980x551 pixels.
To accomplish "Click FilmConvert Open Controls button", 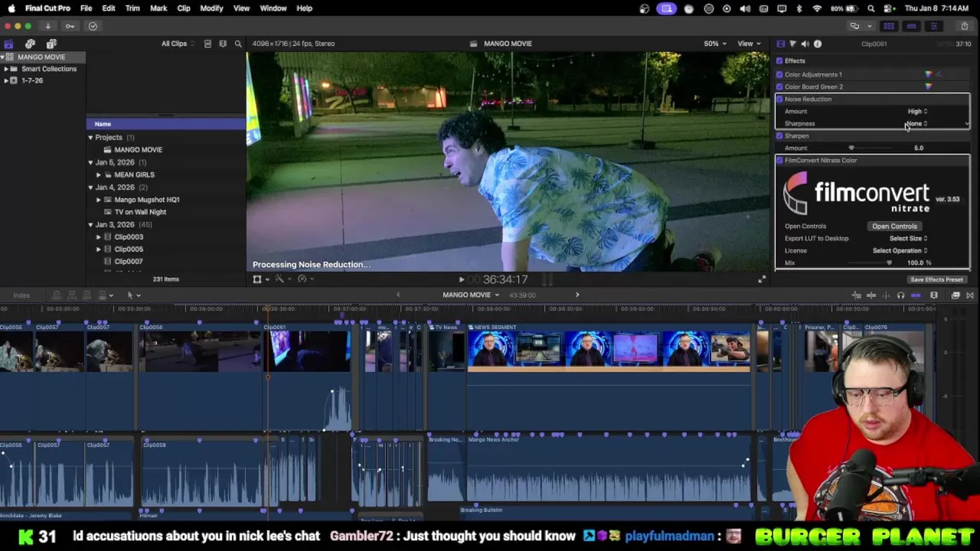I will point(894,226).
